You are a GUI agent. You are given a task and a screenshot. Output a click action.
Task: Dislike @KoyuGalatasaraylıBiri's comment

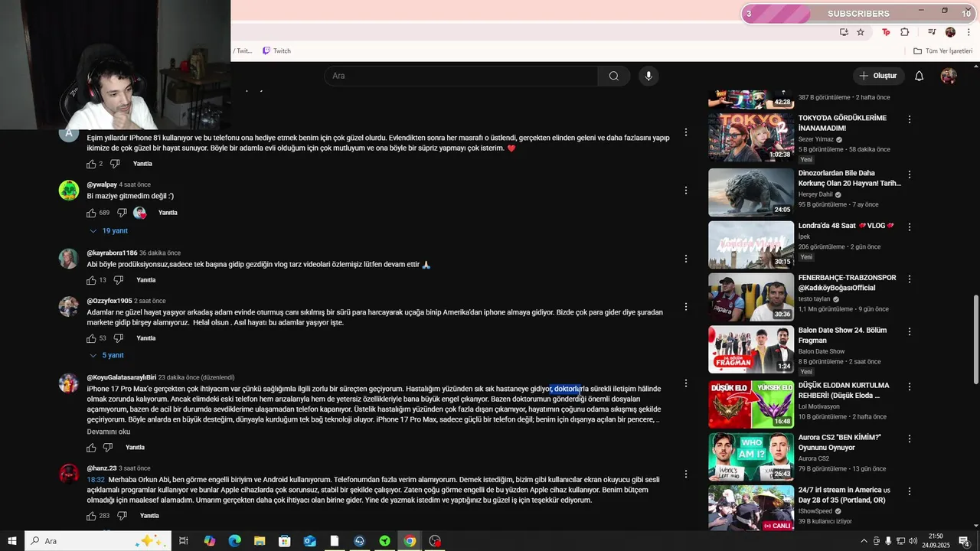108,448
